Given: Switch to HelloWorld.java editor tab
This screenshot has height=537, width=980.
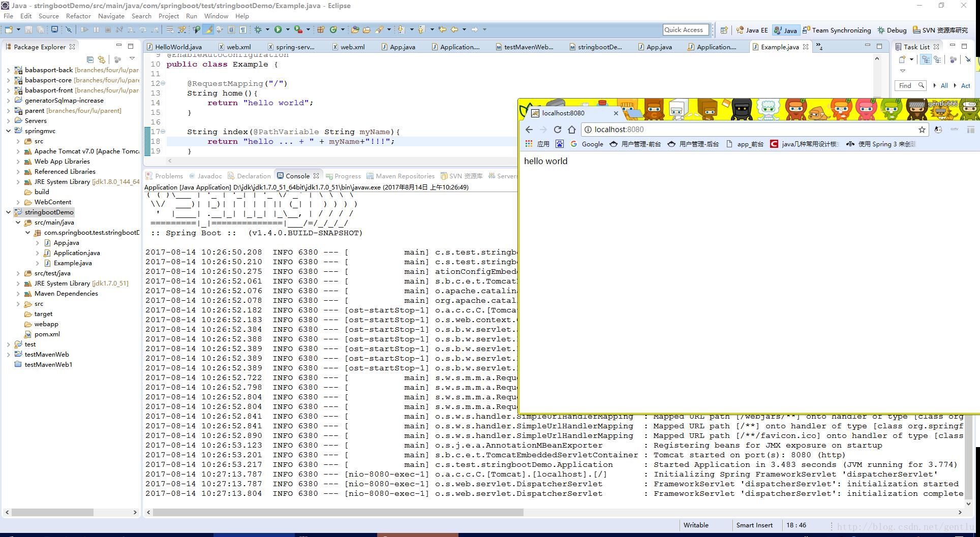Looking at the screenshot, I should pos(174,47).
